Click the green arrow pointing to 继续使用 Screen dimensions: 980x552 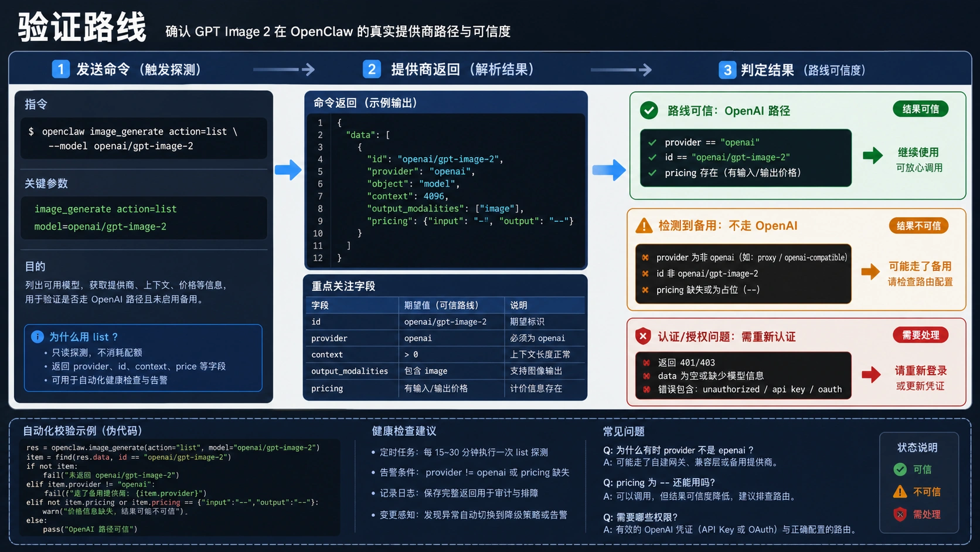point(873,155)
